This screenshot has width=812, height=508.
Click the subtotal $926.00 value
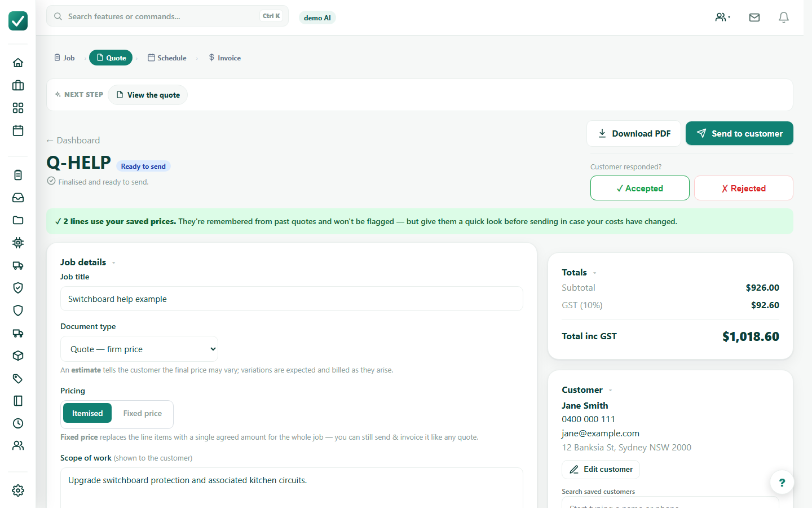click(x=762, y=287)
